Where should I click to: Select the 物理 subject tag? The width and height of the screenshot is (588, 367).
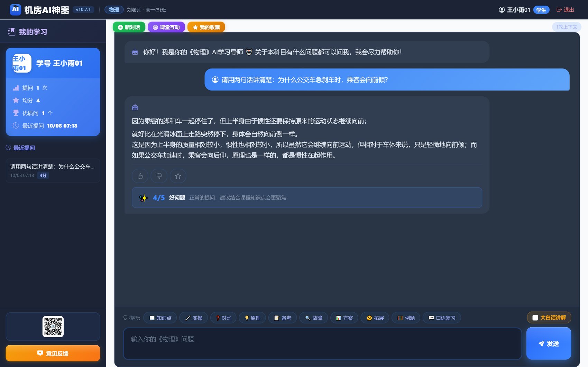[x=114, y=10]
